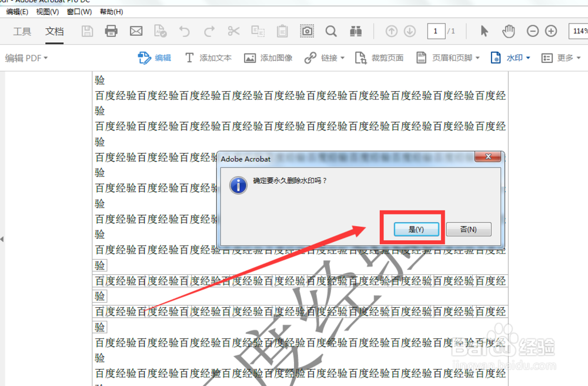Click the Save (floppy disk) icon
This screenshot has width=588, height=386.
[87, 31]
